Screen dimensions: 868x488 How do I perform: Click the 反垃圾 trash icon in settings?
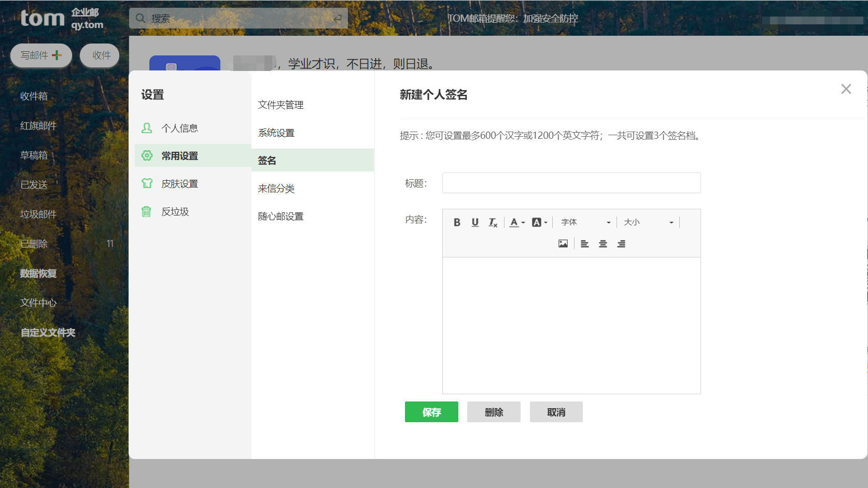[x=146, y=211]
